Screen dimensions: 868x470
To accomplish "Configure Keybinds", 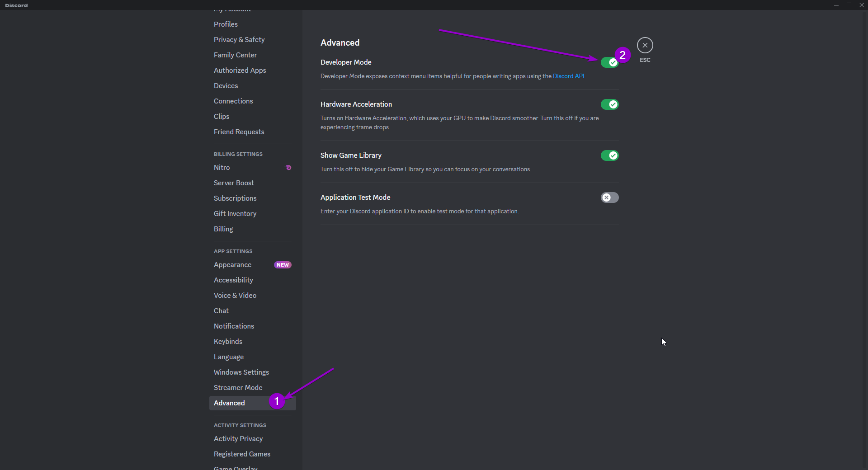I will 228,341.
